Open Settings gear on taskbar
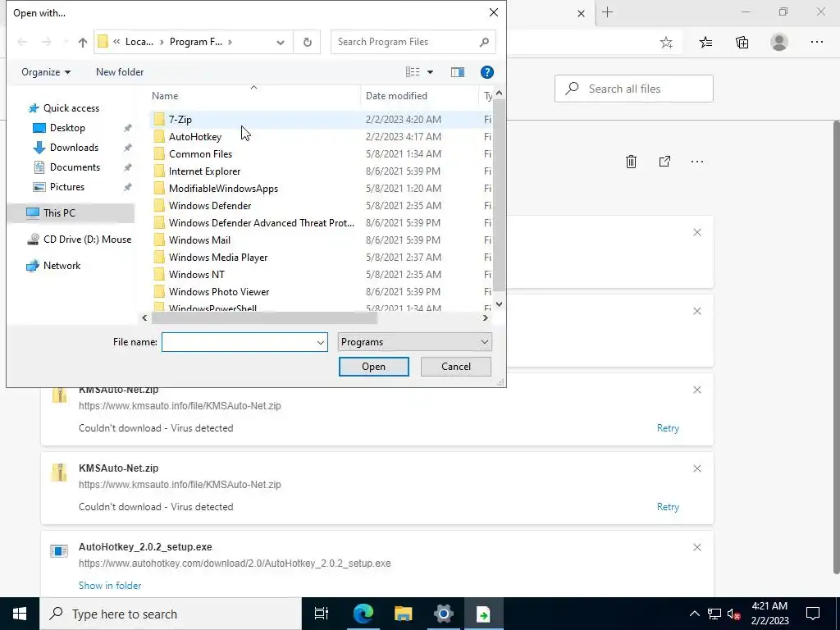Image resolution: width=840 pixels, height=630 pixels. [x=444, y=614]
